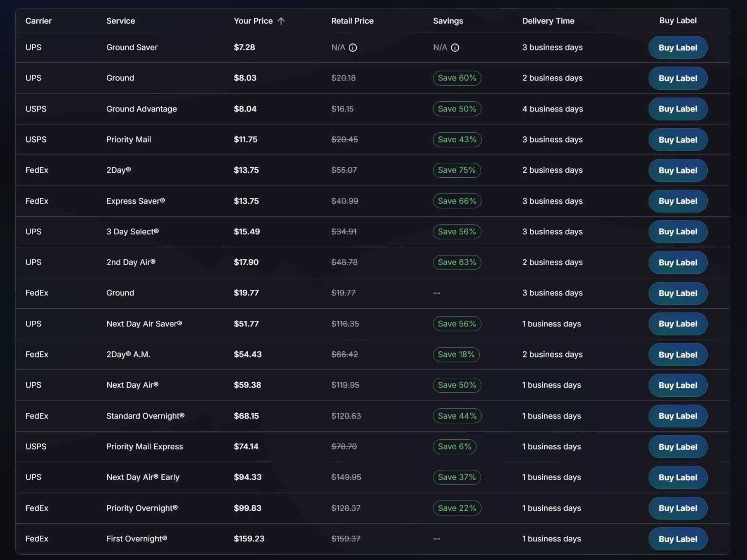This screenshot has height=560, width=747.
Task: Click the Save 50% badge for Ground Advantage
Action: pos(457,109)
